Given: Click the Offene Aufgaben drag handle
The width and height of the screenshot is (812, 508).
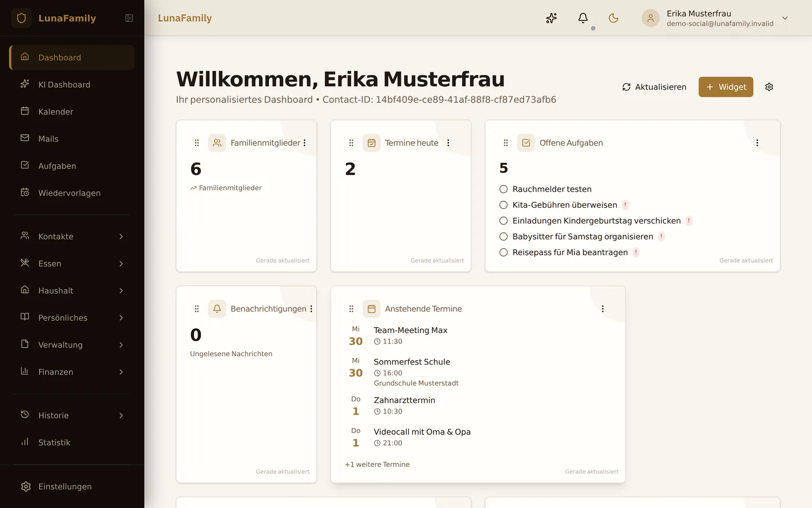Looking at the screenshot, I should (505, 143).
